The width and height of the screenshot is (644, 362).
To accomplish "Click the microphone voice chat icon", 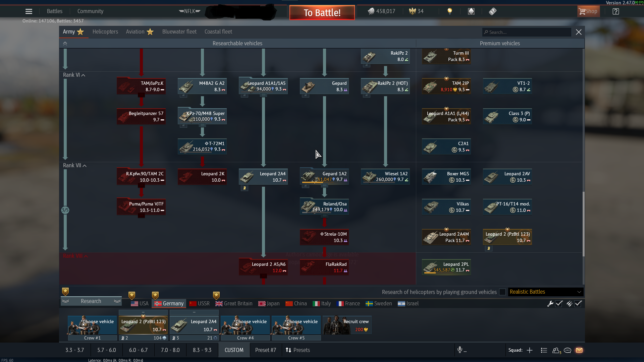I will (x=460, y=350).
